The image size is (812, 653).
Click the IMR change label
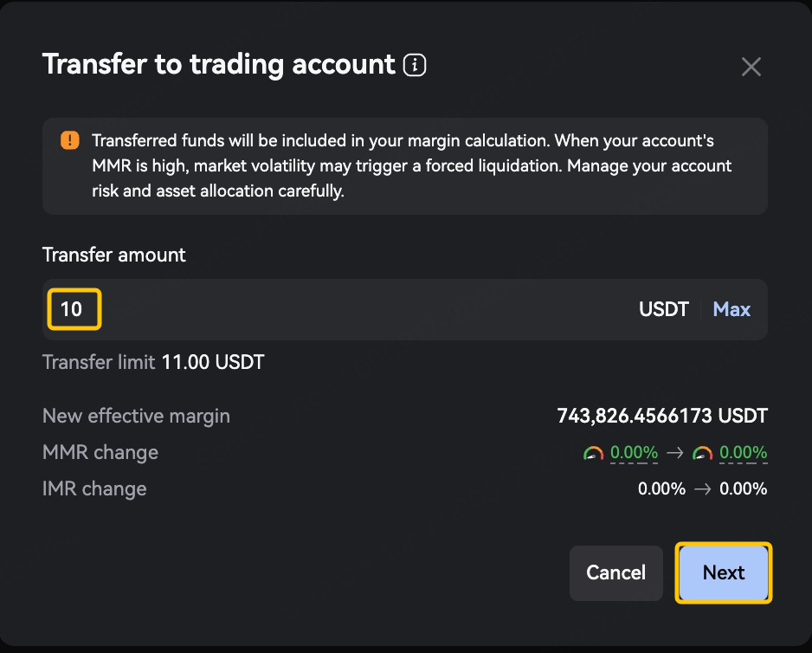[94, 488]
